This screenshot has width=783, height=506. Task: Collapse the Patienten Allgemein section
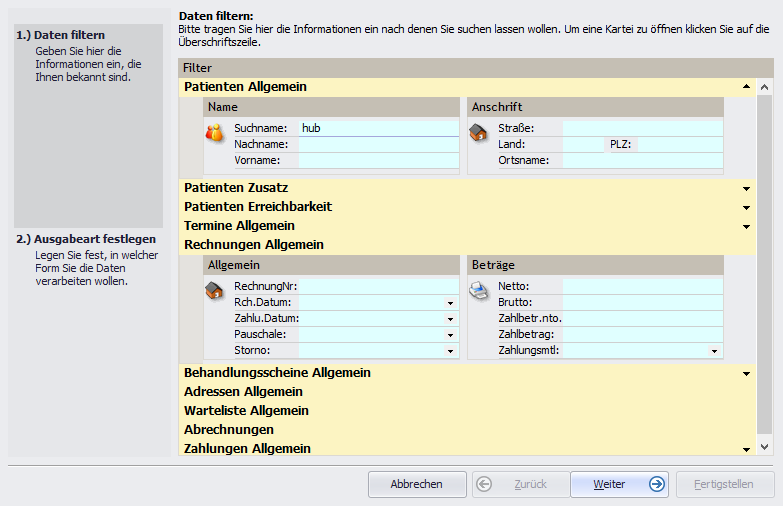[746, 87]
